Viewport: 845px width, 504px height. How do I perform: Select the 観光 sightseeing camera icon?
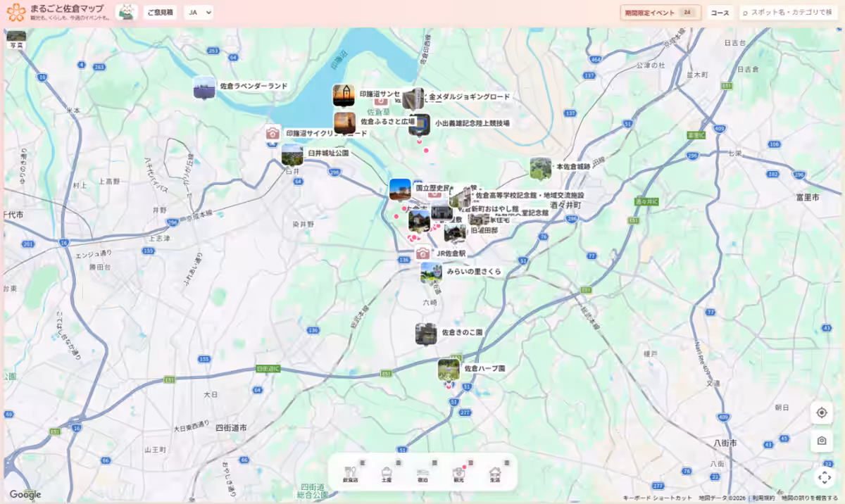(x=458, y=474)
